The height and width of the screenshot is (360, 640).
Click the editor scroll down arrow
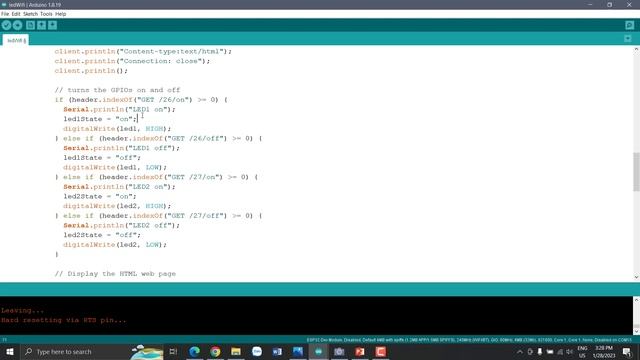[x=636, y=277]
